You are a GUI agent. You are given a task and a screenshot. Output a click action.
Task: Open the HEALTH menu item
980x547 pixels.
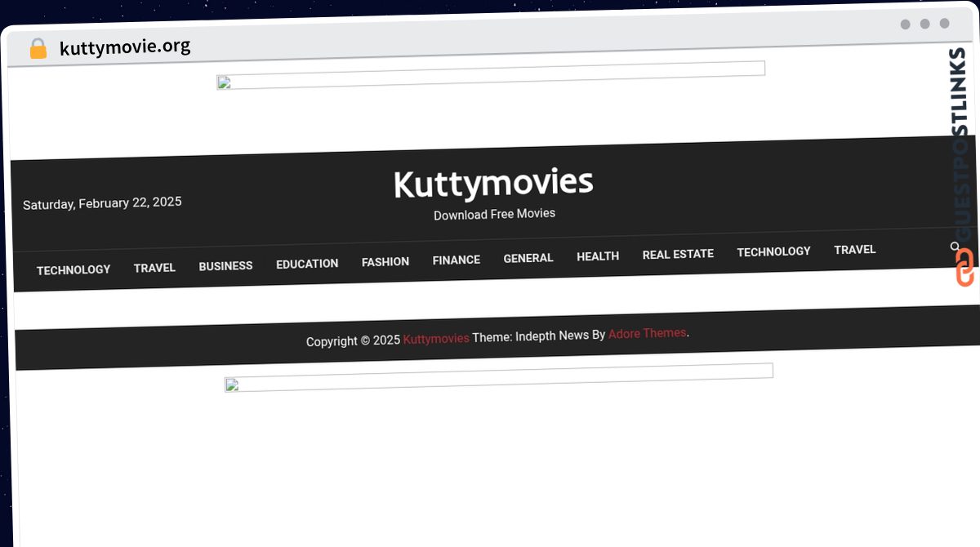click(x=598, y=256)
